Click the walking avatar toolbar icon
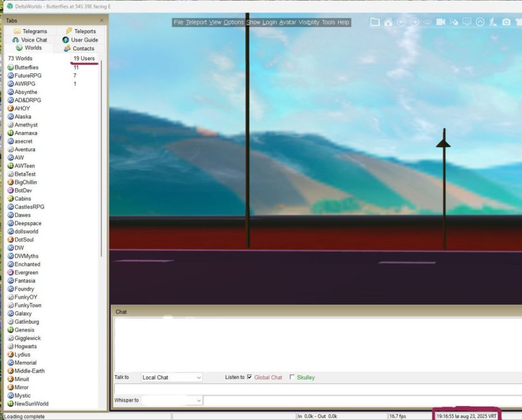The image size is (522, 420). (493, 22)
